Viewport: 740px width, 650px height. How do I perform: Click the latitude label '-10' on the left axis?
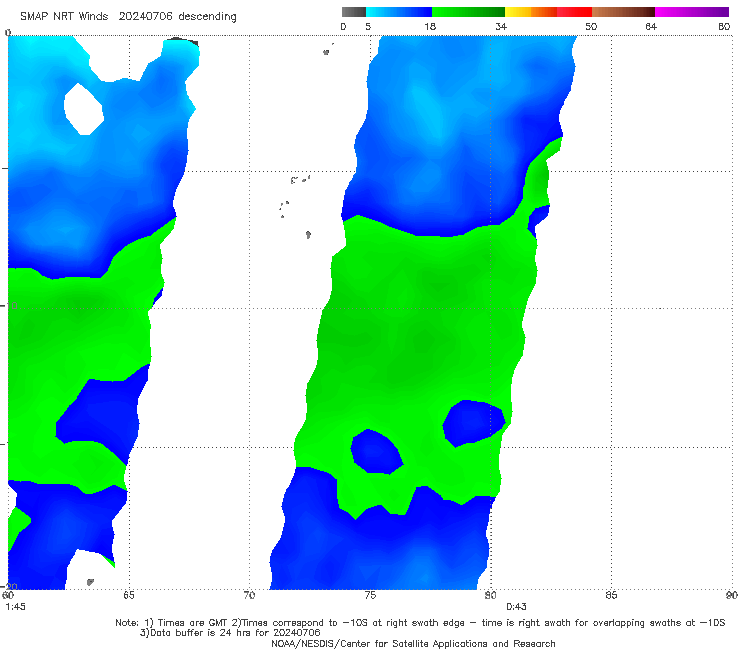(10, 306)
